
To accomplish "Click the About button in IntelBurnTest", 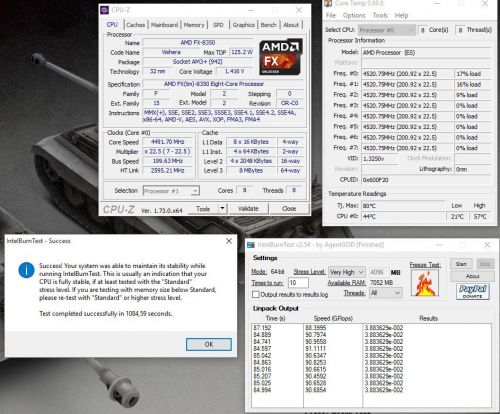I will tap(472, 276).
